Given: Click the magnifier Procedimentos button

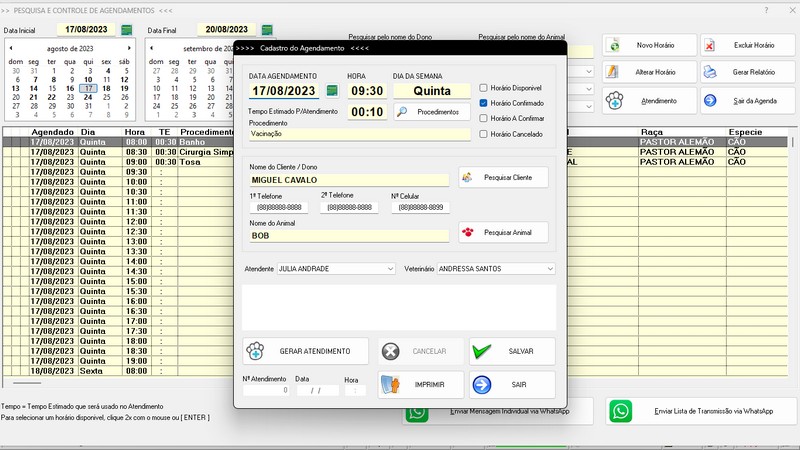Looking at the screenshot, I should point(429,112).
